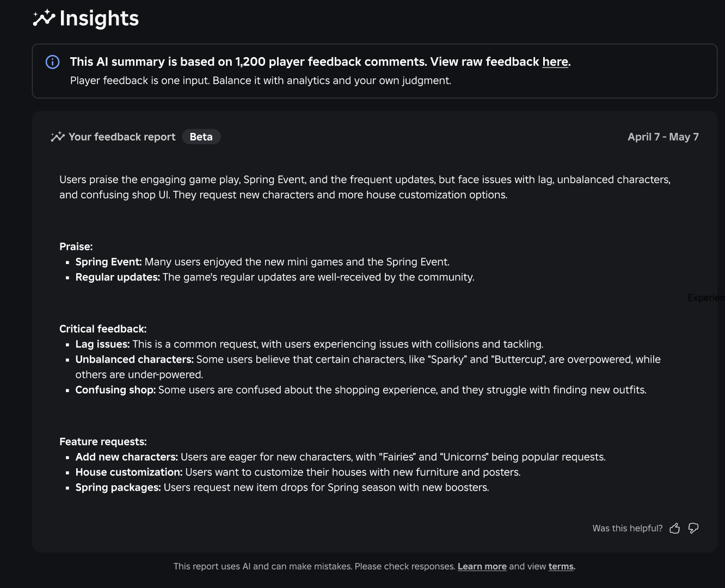Viewport: 725px width, 588px height.
Task: Click the "Praise:" section heading
Action: pos(76,246)
